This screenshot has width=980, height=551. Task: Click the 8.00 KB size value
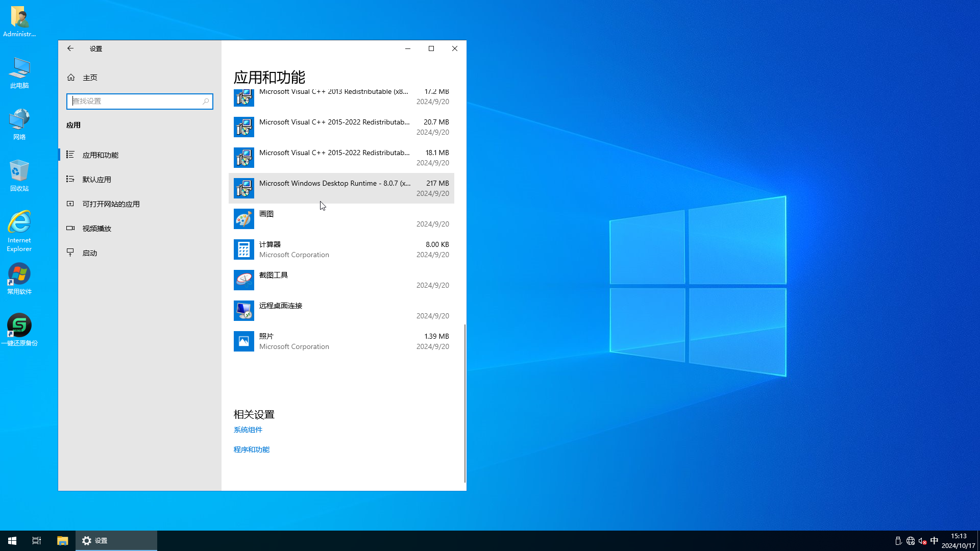[x=437, y=244]
